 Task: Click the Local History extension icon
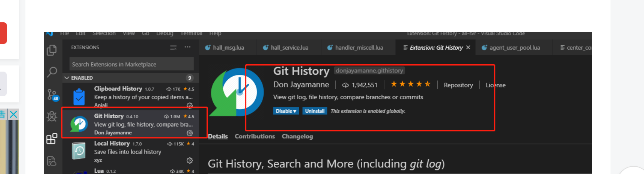[x=79, y=151]
